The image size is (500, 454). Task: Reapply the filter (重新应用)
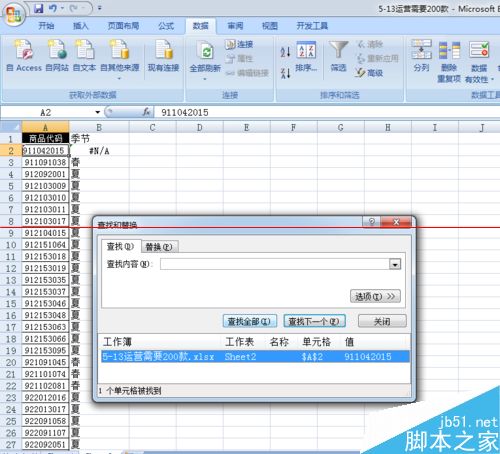(377, 59)
